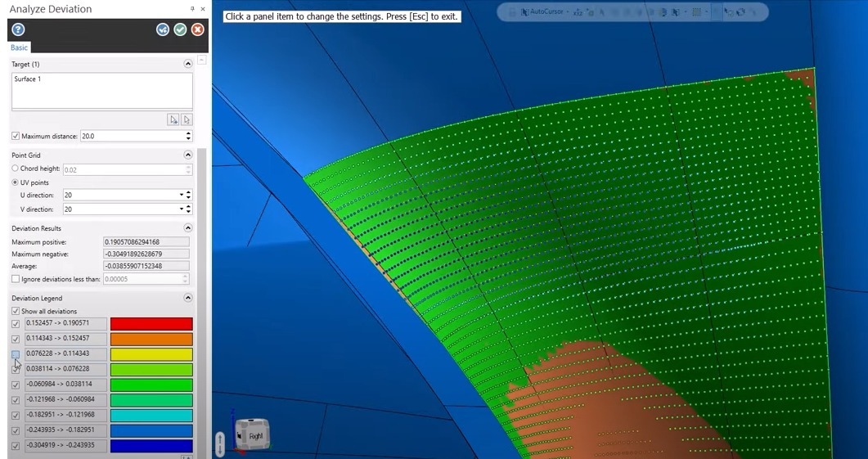This screenshot has width=868, height=459.
Task: Click the V direction stepper arrows
Action: [189, 209]
